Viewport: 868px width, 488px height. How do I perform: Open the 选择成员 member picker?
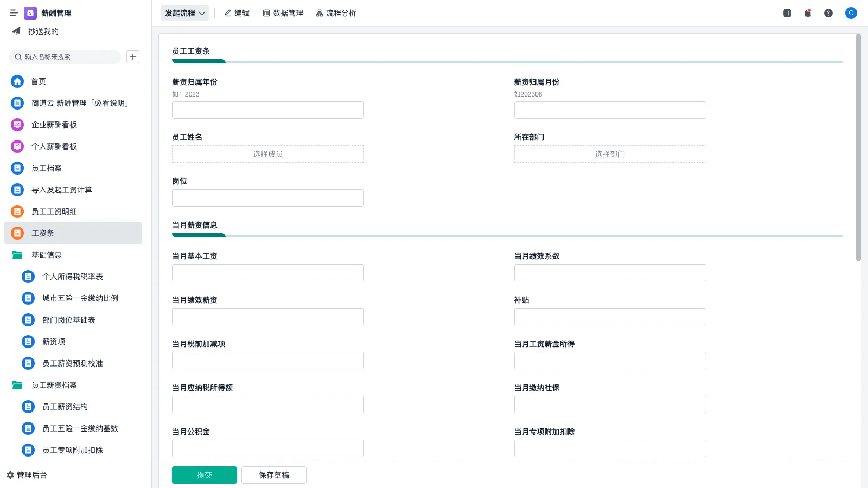(x=267, y=154)
